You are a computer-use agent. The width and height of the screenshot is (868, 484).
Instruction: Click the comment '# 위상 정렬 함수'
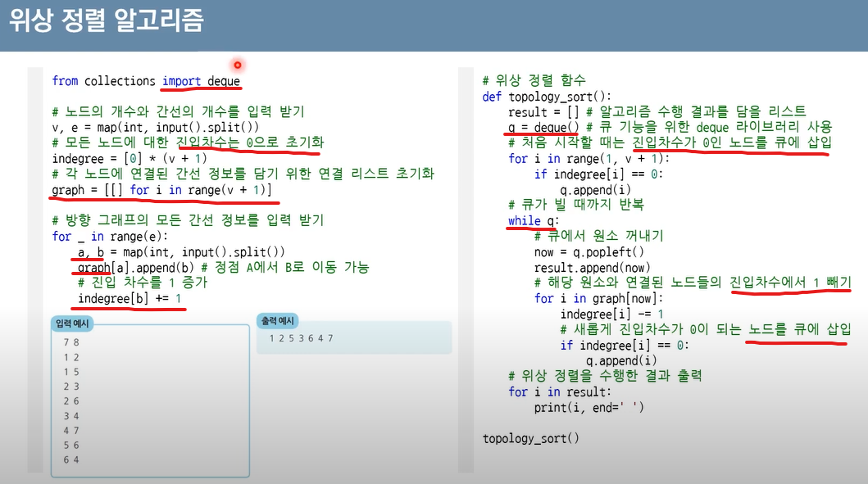click(x=534, y=80)
